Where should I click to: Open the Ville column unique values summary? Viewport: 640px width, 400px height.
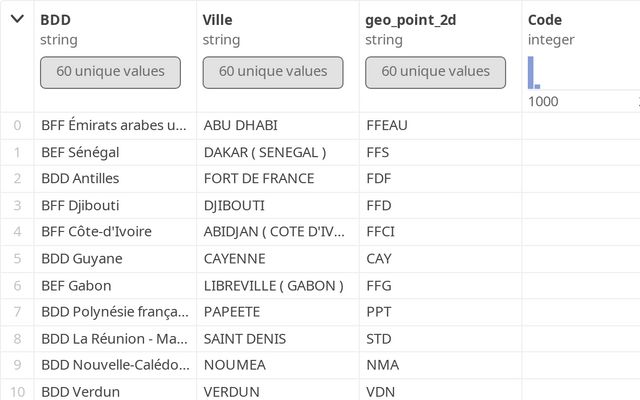(273, 72)
